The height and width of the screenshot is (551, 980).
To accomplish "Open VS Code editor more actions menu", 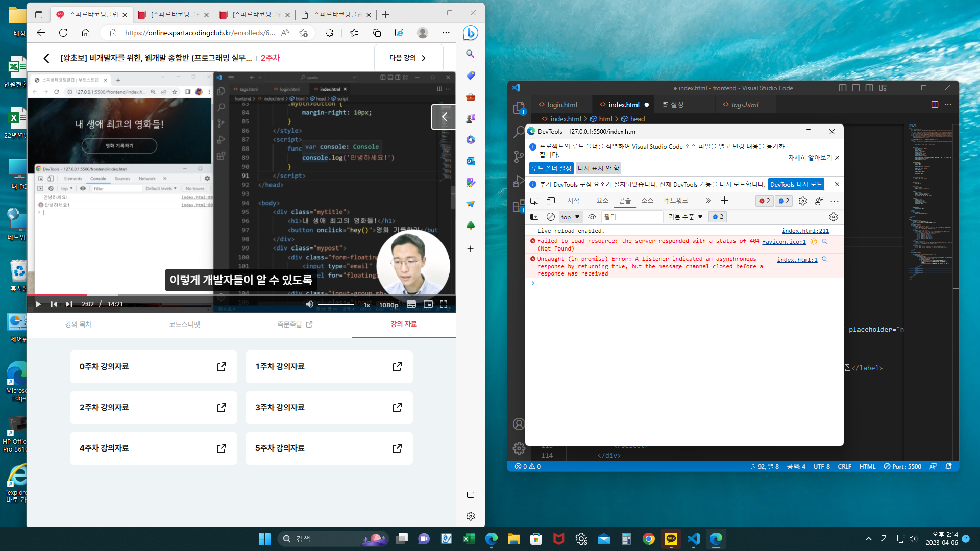I will [x=948, y=105].
